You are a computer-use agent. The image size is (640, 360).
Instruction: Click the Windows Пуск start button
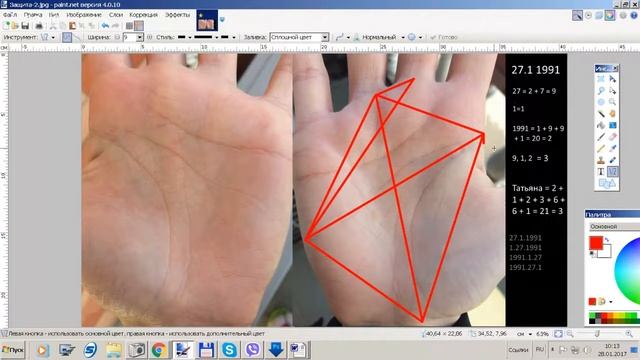[x=13, y=350]
